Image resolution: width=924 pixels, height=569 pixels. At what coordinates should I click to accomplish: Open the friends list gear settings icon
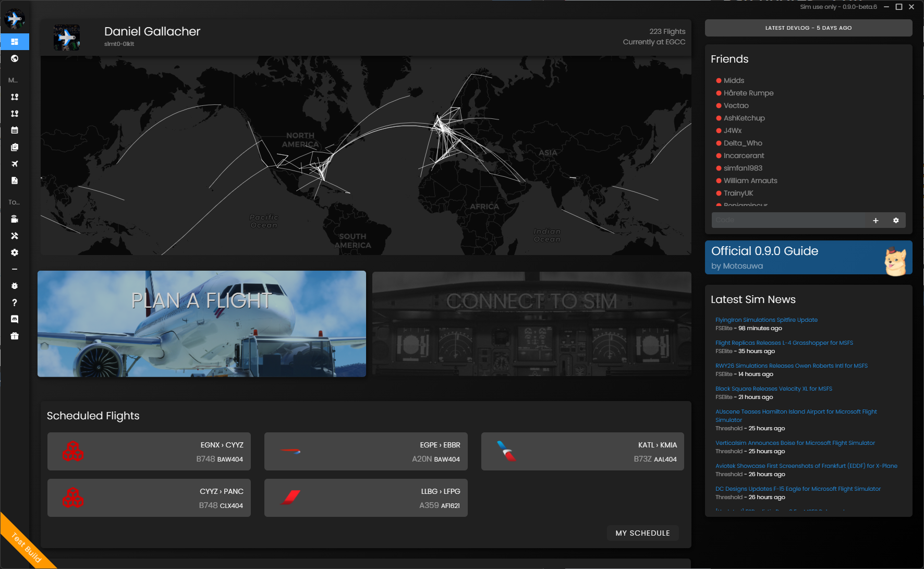(x=896, y=221)
